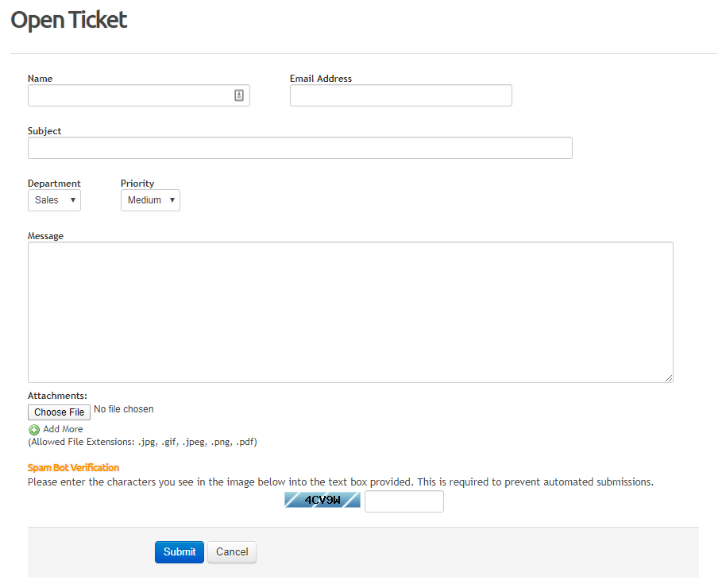This screenshot has height=588, width=726.
Task: Click the 4CV9W captcha image
Action: point(322,500)
